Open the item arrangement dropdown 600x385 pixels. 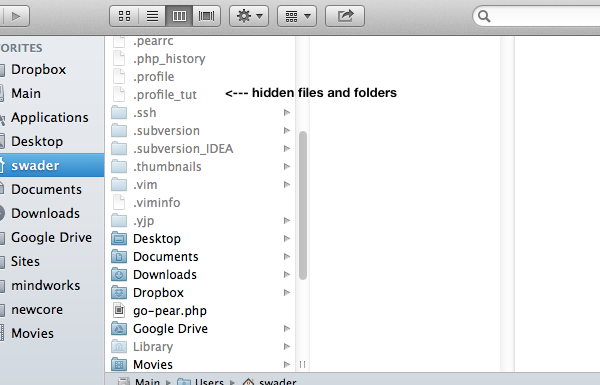pyautogui.click(x=297, y=16)
